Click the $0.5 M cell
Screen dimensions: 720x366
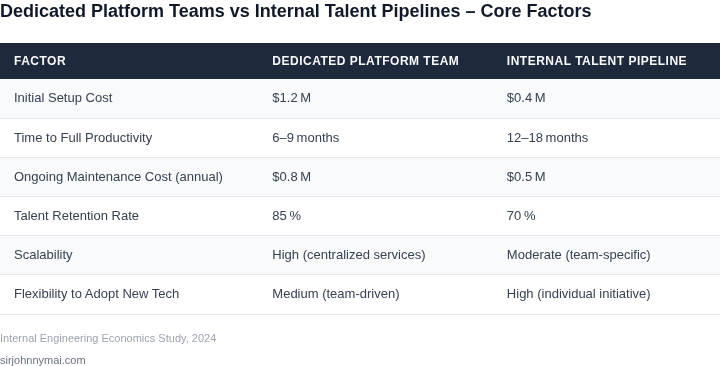tap(526, 177)
